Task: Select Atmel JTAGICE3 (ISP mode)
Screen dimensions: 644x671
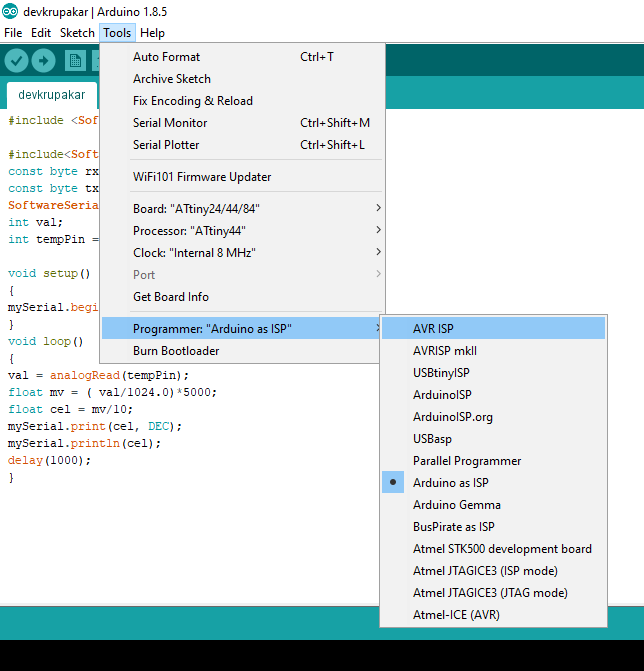Action: [493, 571]
